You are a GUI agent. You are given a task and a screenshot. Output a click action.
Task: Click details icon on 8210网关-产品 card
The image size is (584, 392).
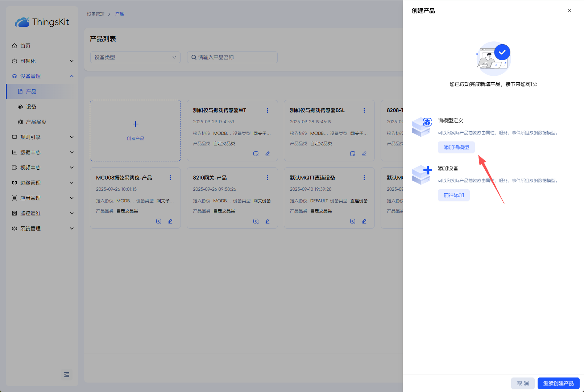256,221
